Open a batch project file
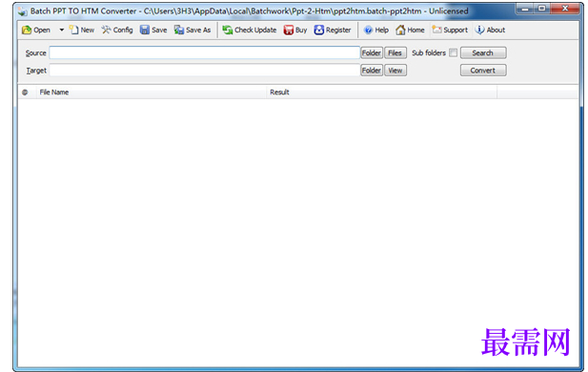This screenshot has height=372, width=588. tap(36, 30)
